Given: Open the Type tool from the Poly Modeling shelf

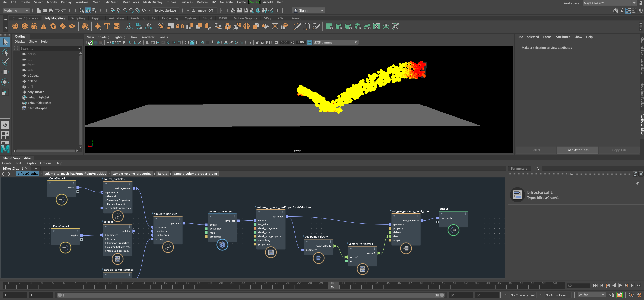Looking at the screenshot, I should 107,26.
